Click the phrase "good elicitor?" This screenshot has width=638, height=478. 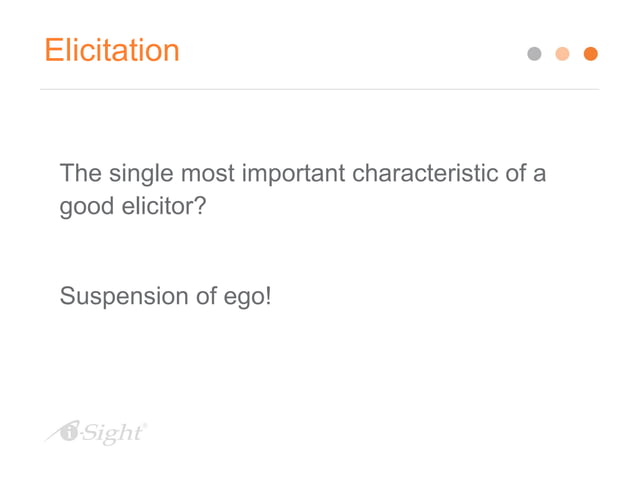click(x=132, y=209)
